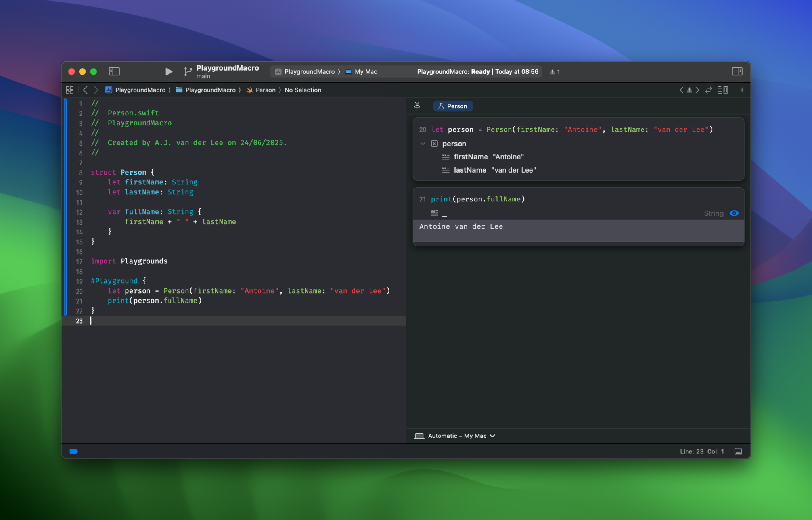Open the adjust editor options icon

coord(723,90)
